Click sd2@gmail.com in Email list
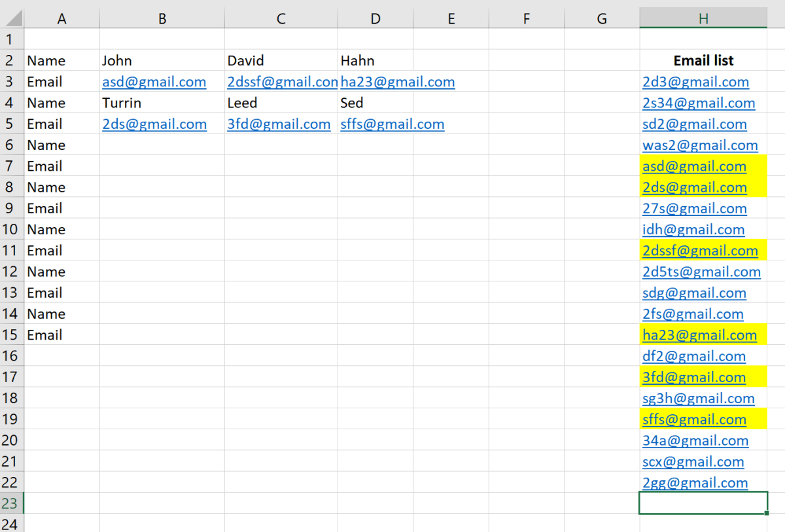 coord(695,124)
